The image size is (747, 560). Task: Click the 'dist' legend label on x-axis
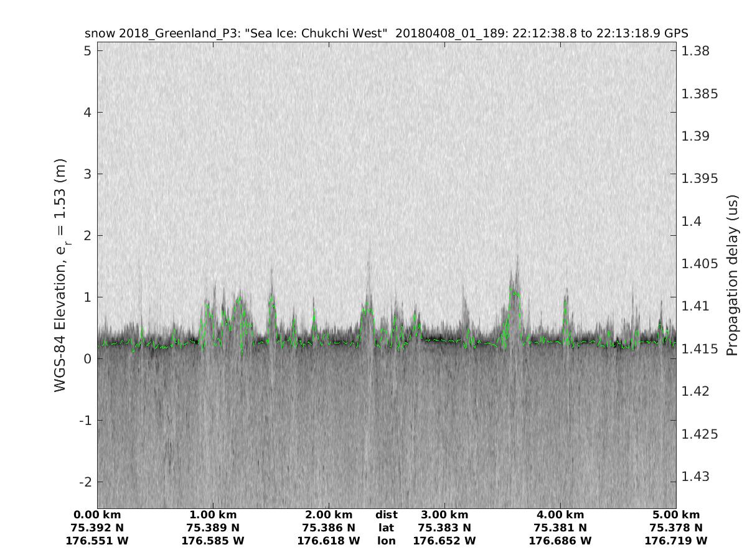click(386, 515)
